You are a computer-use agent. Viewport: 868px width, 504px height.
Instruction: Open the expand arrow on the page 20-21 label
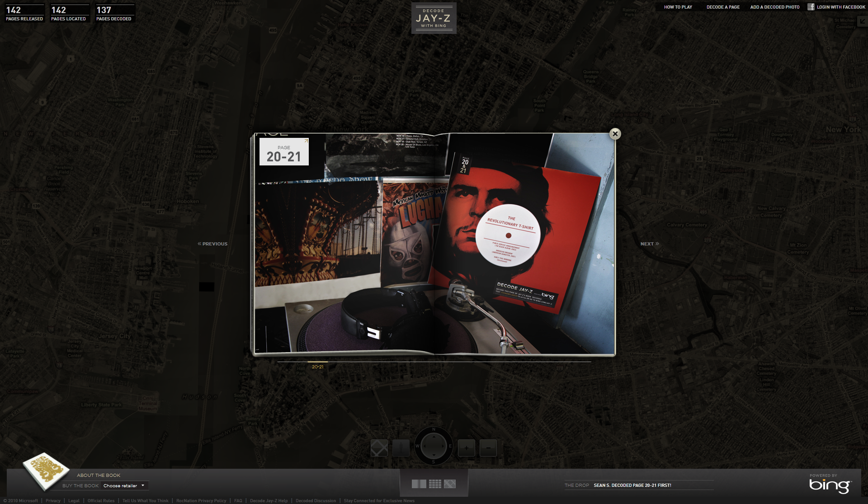tap(306, 141)
